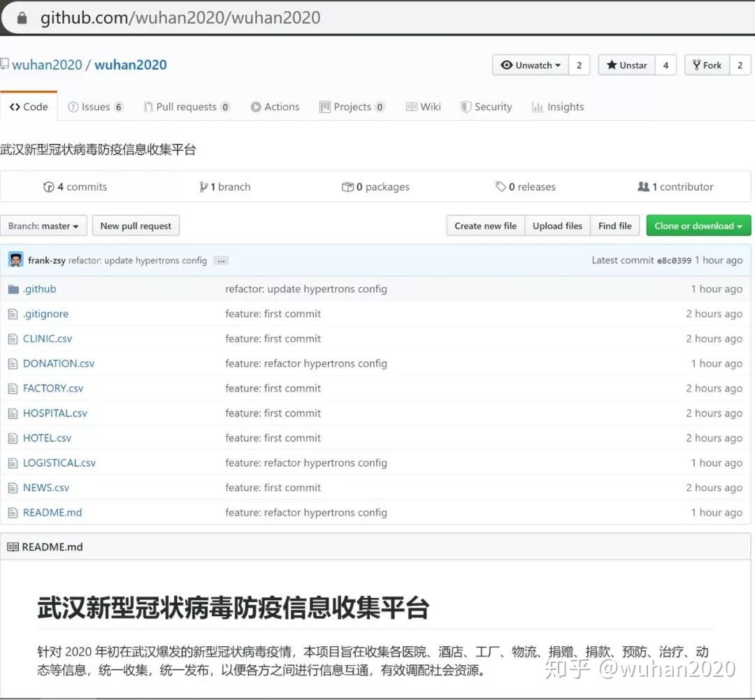
Task: Click the commits history icon
Action: point(49,187)
